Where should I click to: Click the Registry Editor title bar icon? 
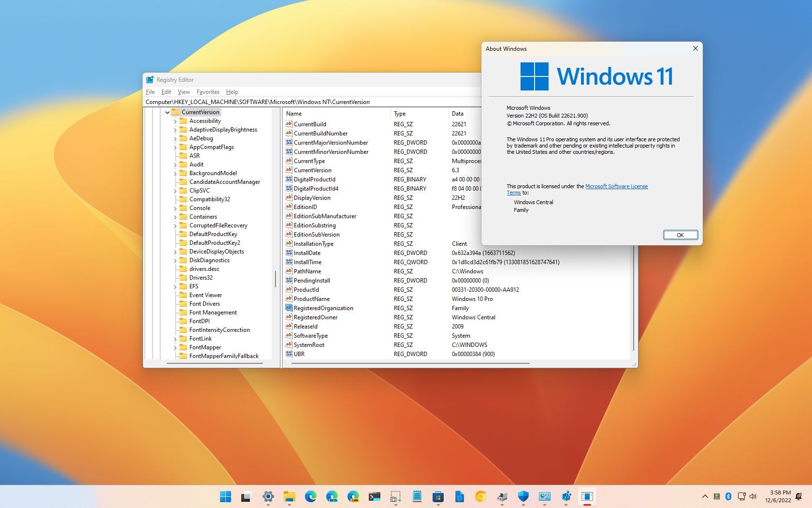point(150,79)
